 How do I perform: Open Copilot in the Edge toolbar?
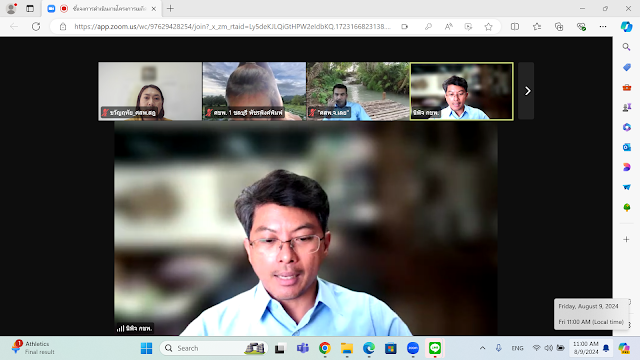point(626,27)
